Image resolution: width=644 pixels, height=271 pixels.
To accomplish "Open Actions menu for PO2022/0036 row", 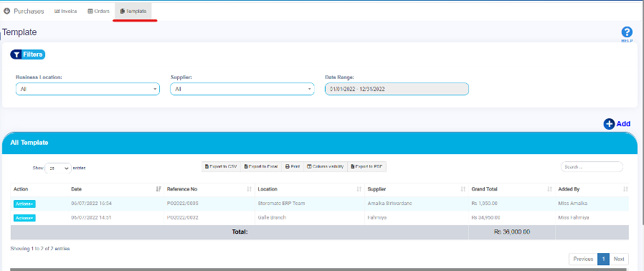I will 24,204.
